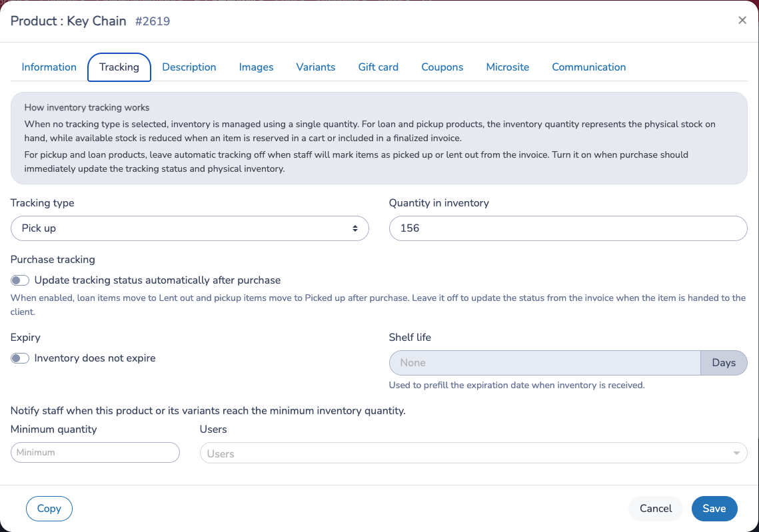
Task: Expand the Users selection dropdown
Action: click(473, 453)
